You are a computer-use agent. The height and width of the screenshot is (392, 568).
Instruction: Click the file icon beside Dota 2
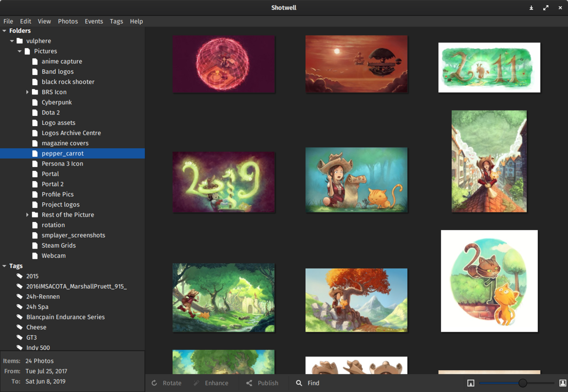[35, 112]
